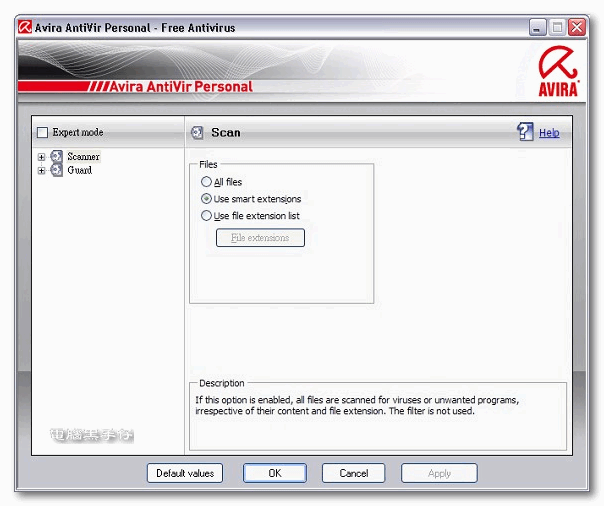Click the Scanner gear icon in tree
604x506 pixels.
(x=57, y=156)
